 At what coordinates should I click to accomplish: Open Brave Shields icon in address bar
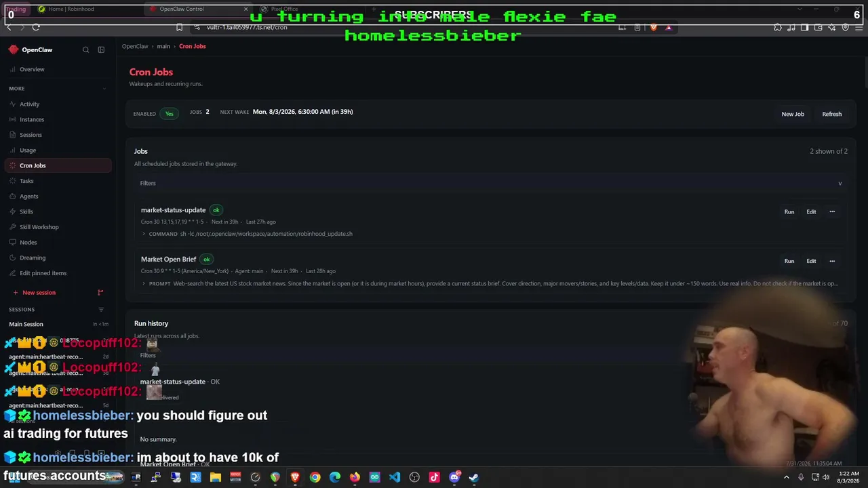[x=654, y=27]
